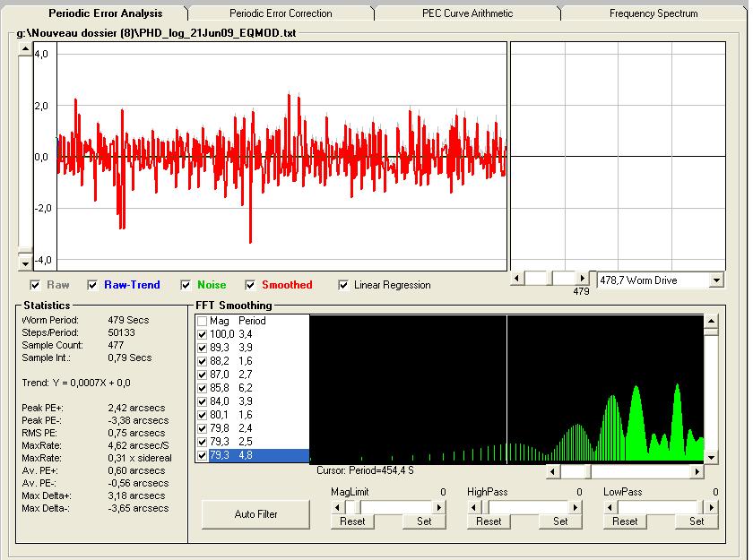The width and height of the screenshot is (753, 560).
Task: Click HighPass slider right arrow
Action: (576, 507)
